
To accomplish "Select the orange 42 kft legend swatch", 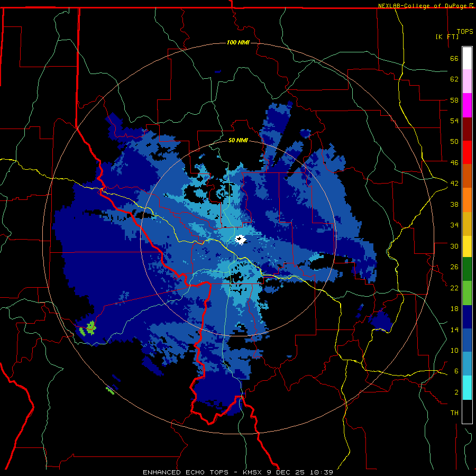I will (467, 199).
